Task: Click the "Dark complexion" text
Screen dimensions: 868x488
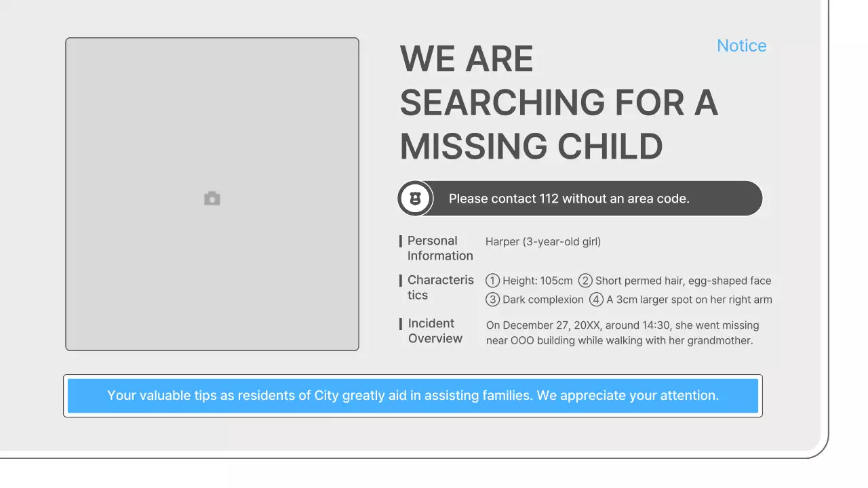Action: coord(542,300)
